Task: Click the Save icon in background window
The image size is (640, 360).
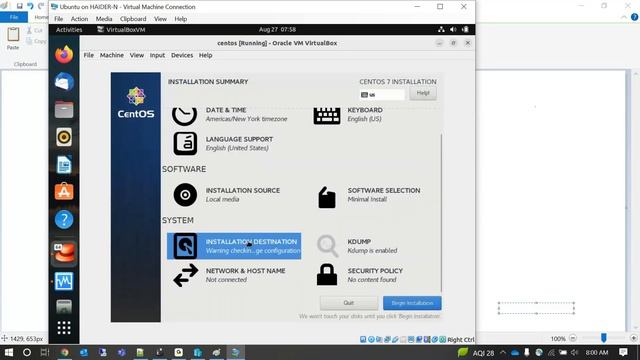Action: click(19, 6)
